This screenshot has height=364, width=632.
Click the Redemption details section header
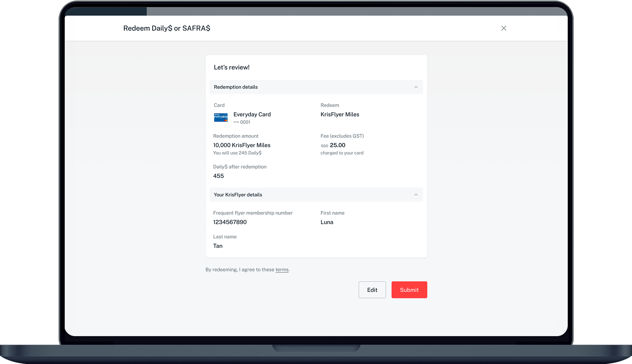[x=236, y=87]
